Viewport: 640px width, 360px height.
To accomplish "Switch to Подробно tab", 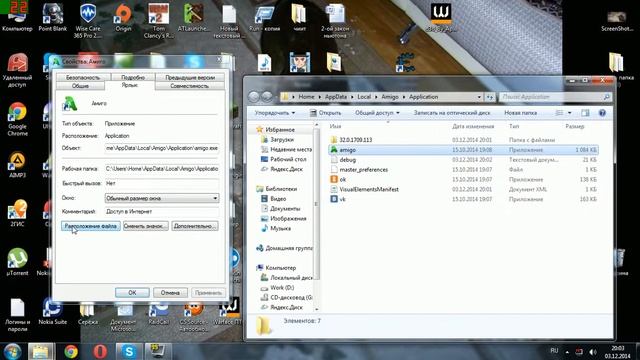I will [x=133, y=77].
